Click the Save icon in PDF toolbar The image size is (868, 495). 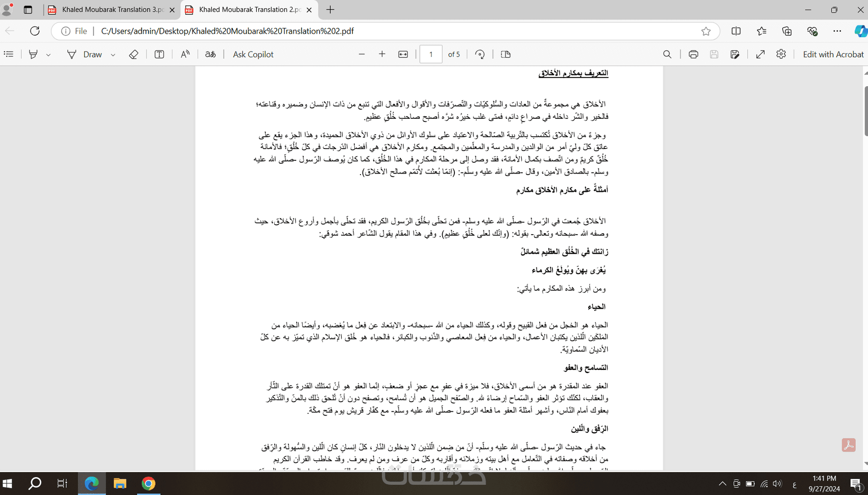(714, 54)
